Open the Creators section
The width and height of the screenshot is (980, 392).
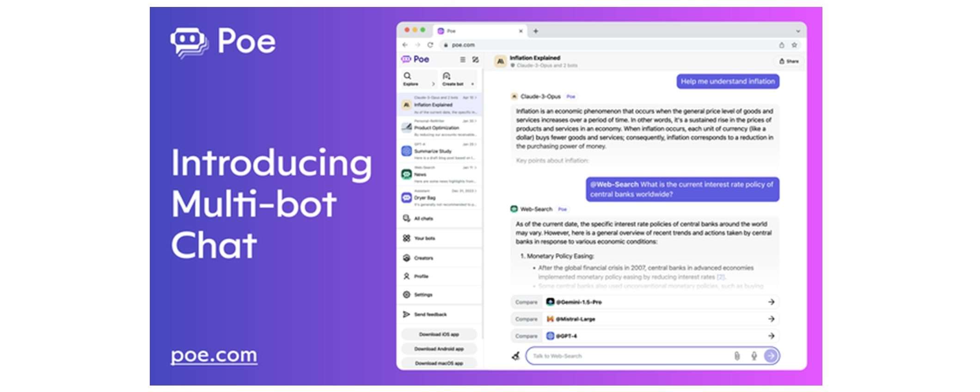tap(439, 258)
